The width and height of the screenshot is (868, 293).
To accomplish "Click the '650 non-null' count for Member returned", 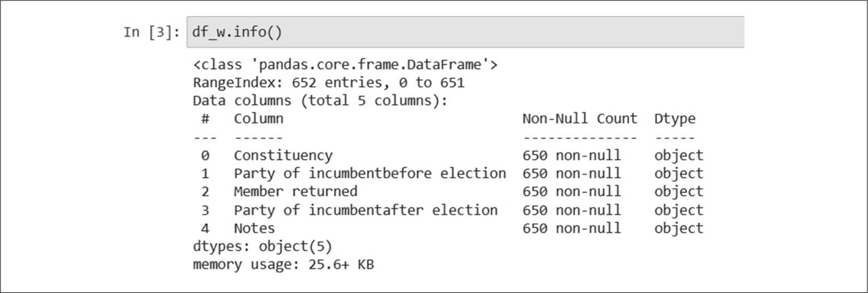I will click(571, 192).
